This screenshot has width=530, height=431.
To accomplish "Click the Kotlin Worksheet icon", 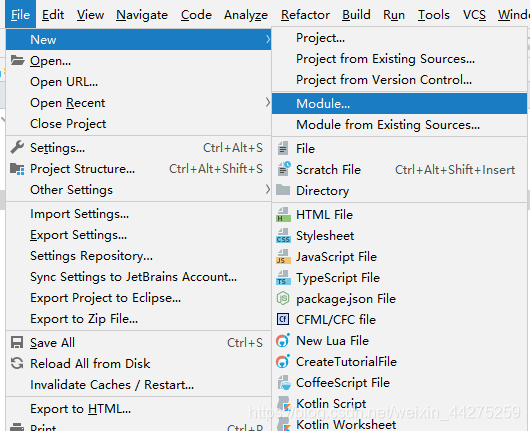I will click(284, 424).
